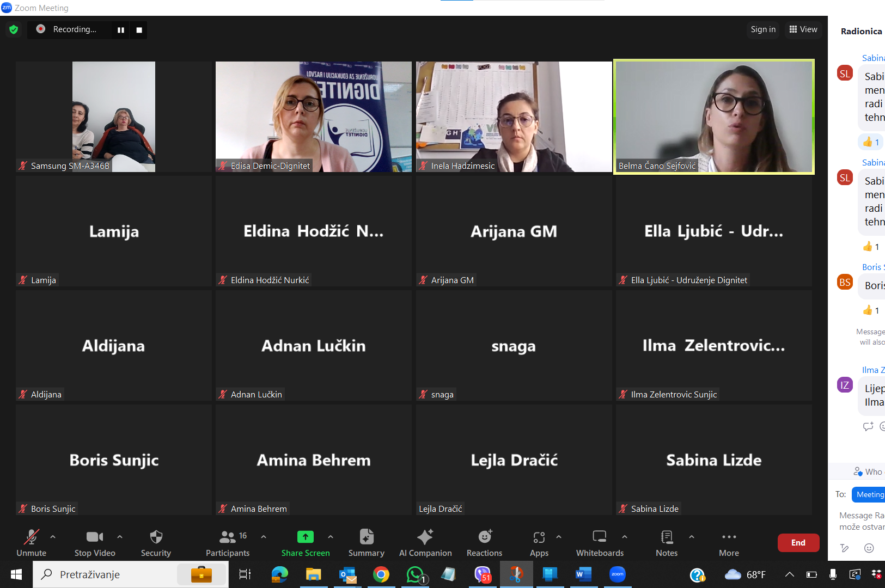Expand the Notes options arrow
This screenshot has width=885, height=588.
(692, 537)
